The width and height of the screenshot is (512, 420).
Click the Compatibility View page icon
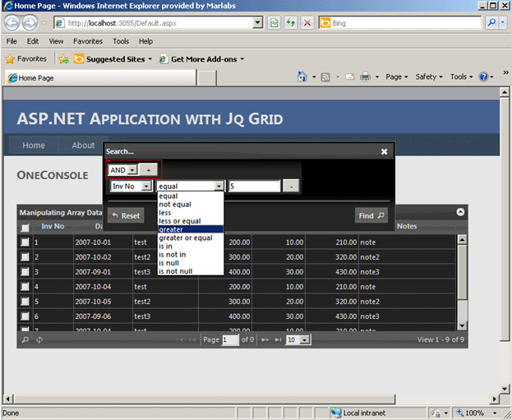click(x=274, y=23)
